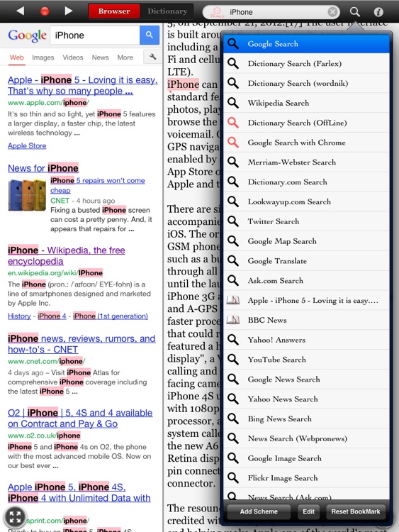Screen dimensions: 399x532
Task: Select Flickr Image Search
Action: [306, 477]
